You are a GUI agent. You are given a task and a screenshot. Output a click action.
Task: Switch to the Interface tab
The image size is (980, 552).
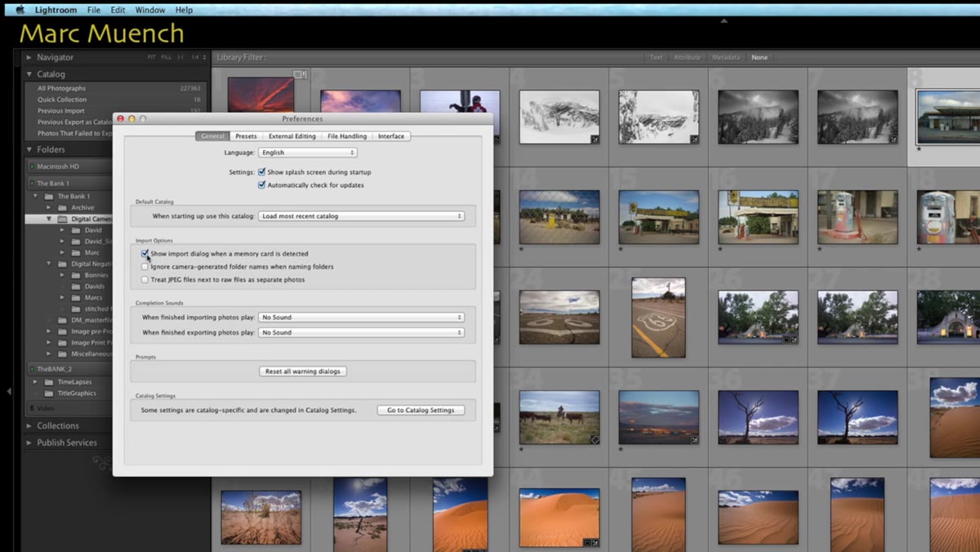coord(391,136)
